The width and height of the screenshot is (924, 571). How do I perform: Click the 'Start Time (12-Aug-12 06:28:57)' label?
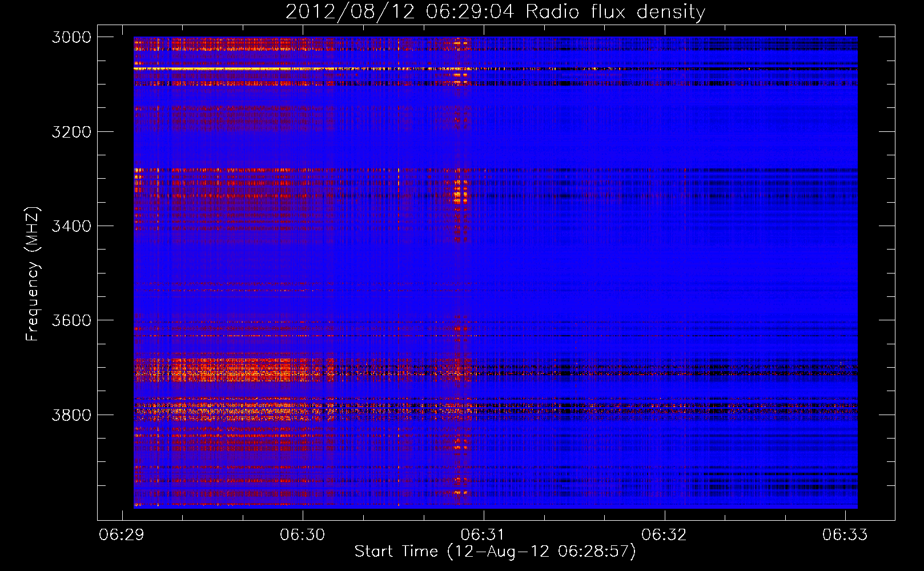495,552
